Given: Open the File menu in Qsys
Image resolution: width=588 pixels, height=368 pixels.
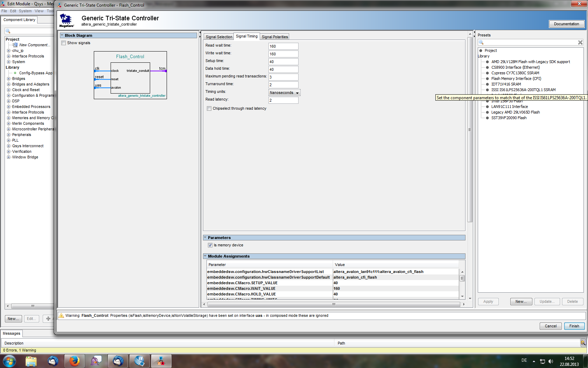Looking at the screenshot, I should (4, 11).
